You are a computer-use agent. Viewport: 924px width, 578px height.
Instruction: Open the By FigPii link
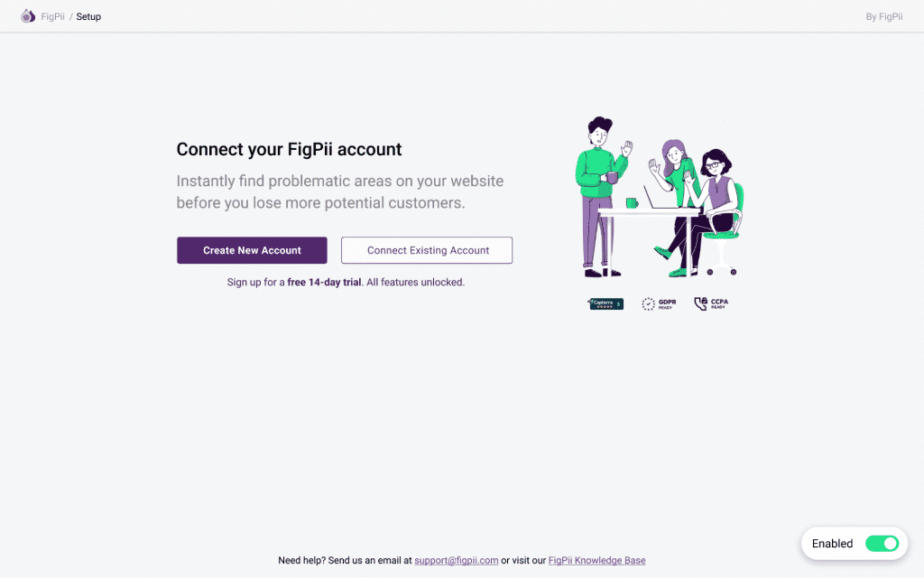pyautogui.click(x=883, y=16)
